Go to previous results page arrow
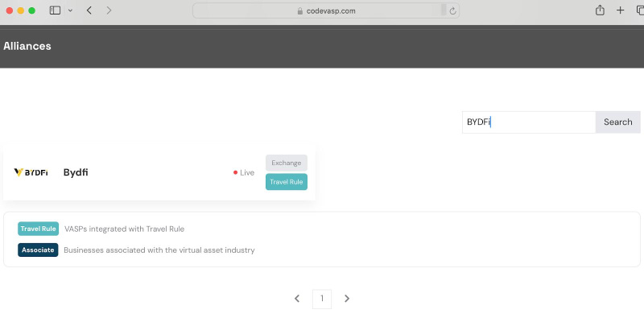The height and width of the screenshot is (318, 644). click(x=297, y=299)
